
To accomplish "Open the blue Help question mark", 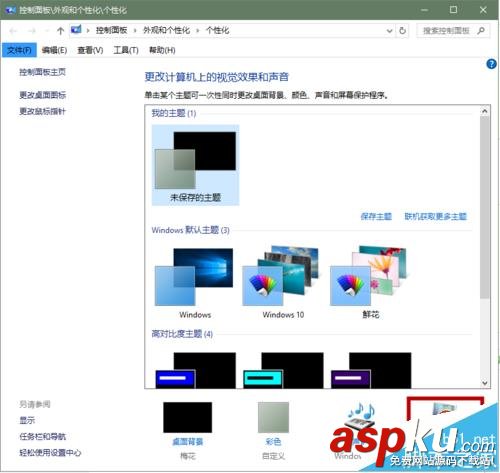I will tap(491, 64).
